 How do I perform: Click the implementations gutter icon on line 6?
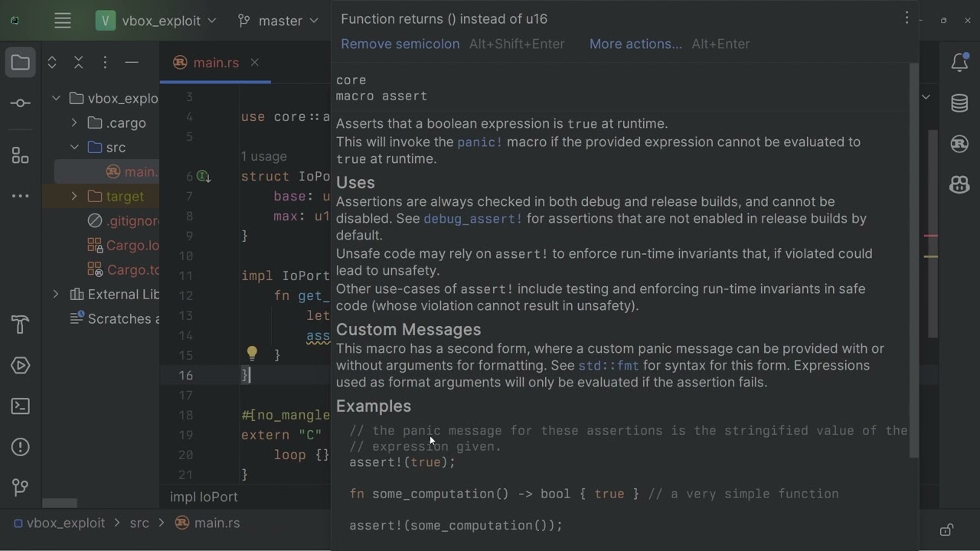click(204, 177)
